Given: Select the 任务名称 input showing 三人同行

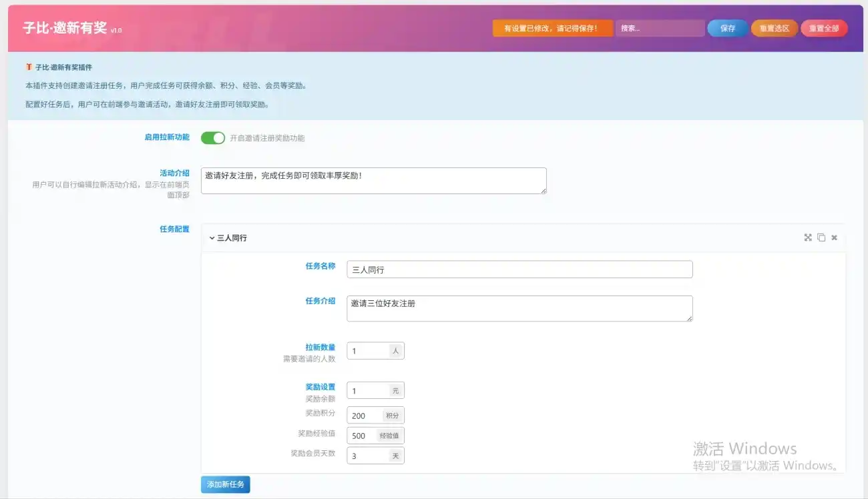Looking at the screenshot, I should tap(519, 269).
